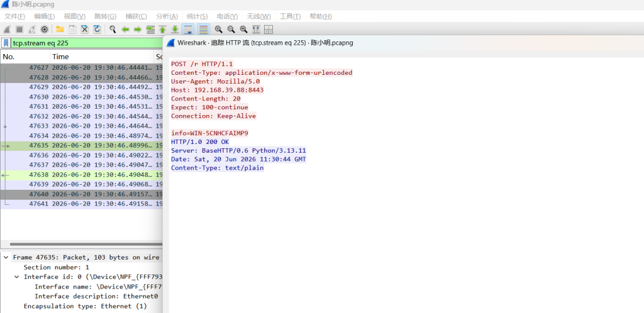Click the display filter bookmark icon
The width and height of the screenshot is (644, 313).
[x=6, y=43]
